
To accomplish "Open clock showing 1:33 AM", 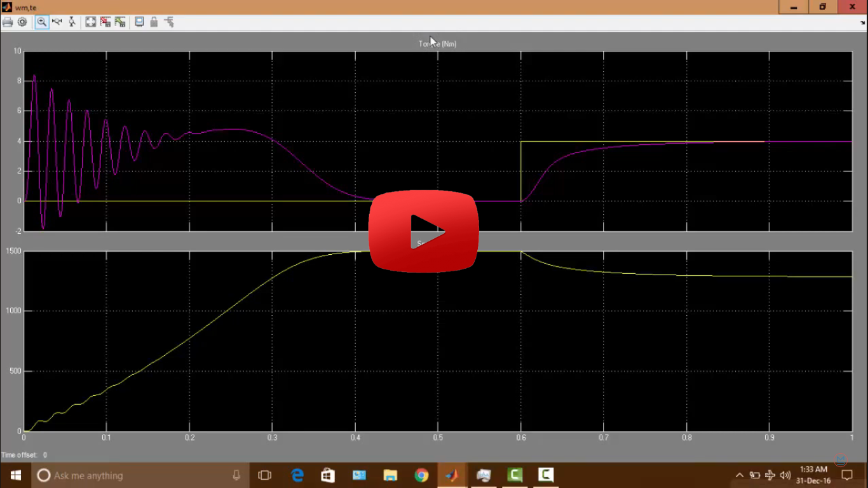I will click(x=813, y=475).
